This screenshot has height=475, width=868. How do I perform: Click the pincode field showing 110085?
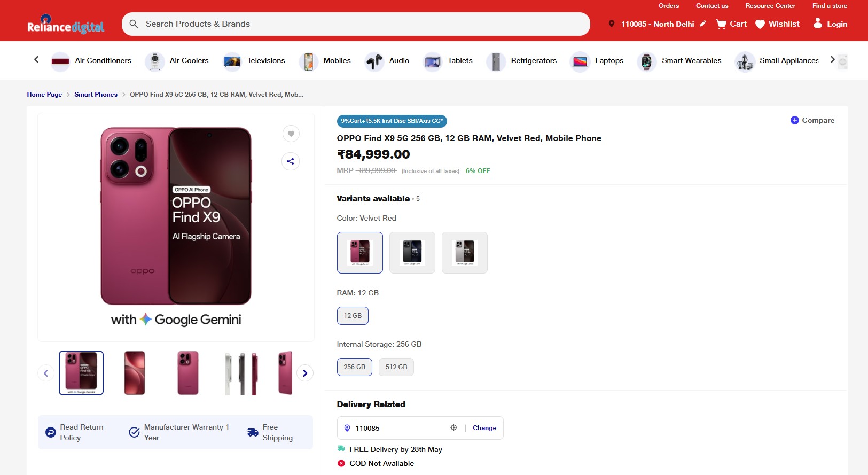point(420,428)
